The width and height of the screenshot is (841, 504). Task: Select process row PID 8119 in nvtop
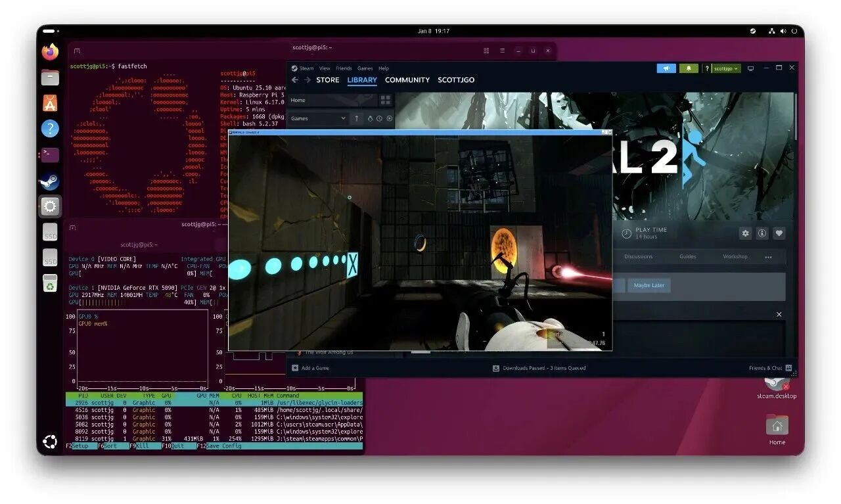point(214,438)
